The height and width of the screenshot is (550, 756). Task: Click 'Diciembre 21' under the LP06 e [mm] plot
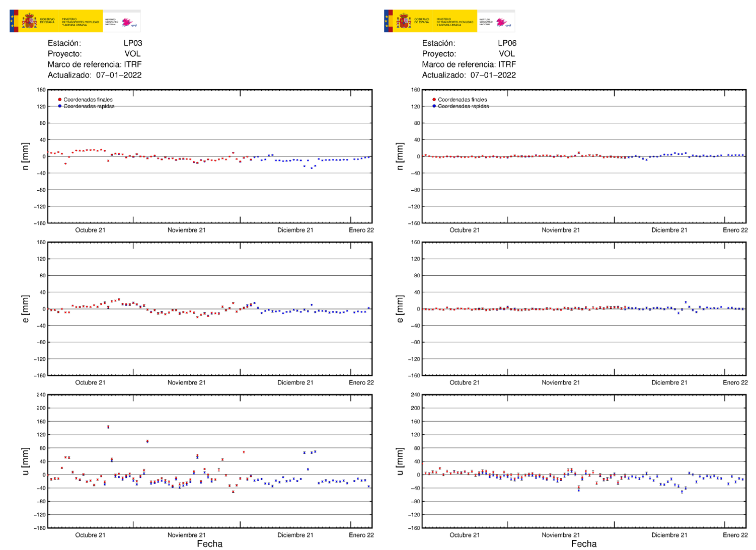tap(669, 382)
